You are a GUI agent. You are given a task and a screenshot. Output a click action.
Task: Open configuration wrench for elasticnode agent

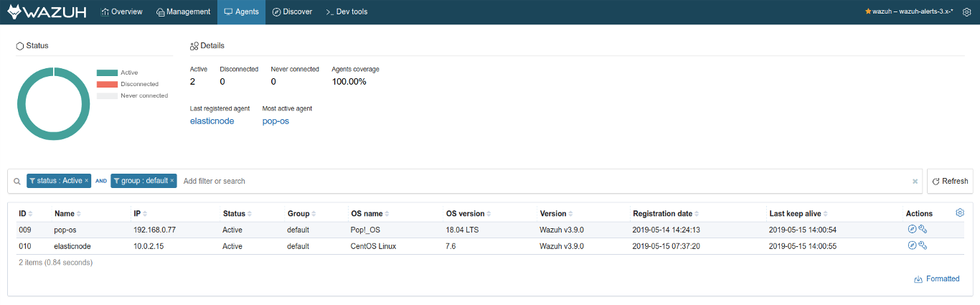click(x=923, y=245)
